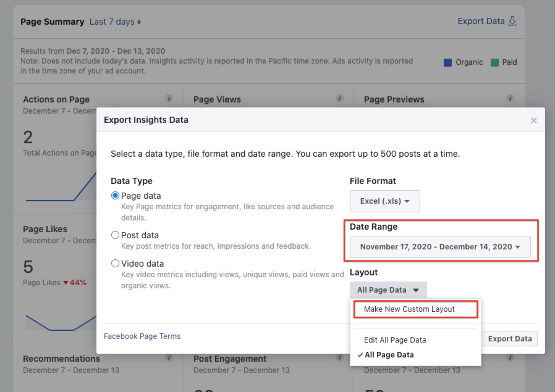Open the Date Range dropdown
The image size is (555, 392).
coord(440,247)
